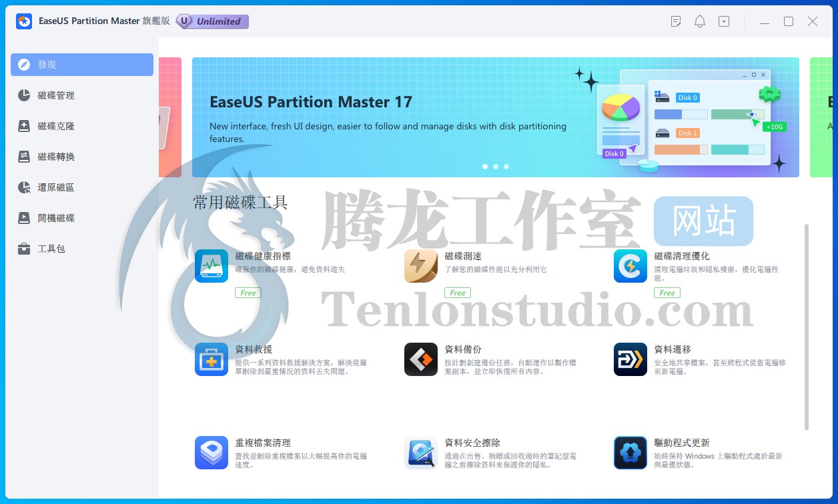Click the swap arrows icon beside 磁碟轉換

tap(24, 157)
